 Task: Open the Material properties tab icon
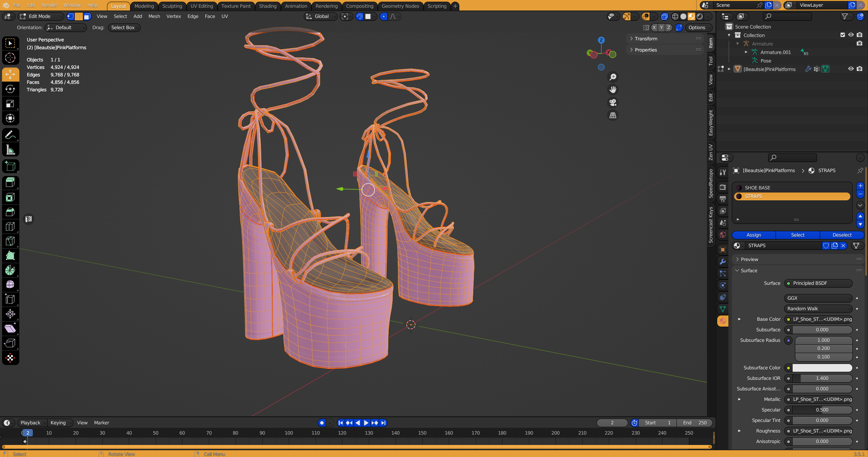click(x=723, y=321)
